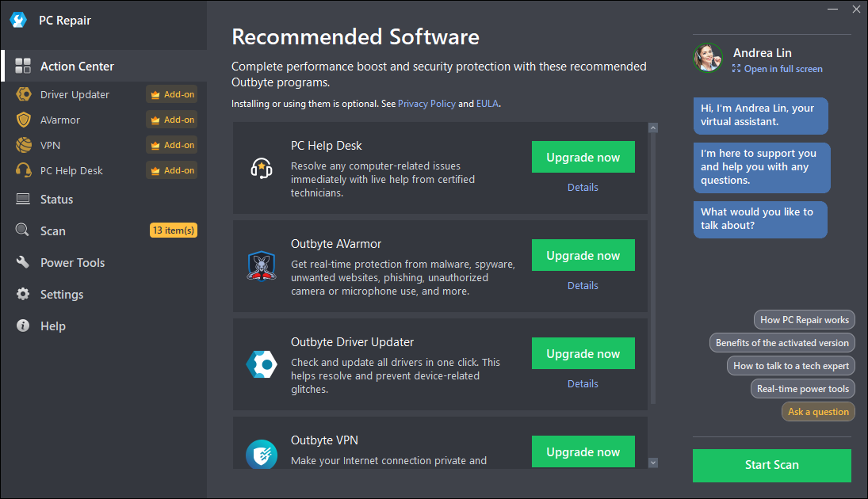Click the Add-on badge beside PC Help Desk
This screenshot has height=499, width=868.
pyautogui.click(x=172, y=170)
